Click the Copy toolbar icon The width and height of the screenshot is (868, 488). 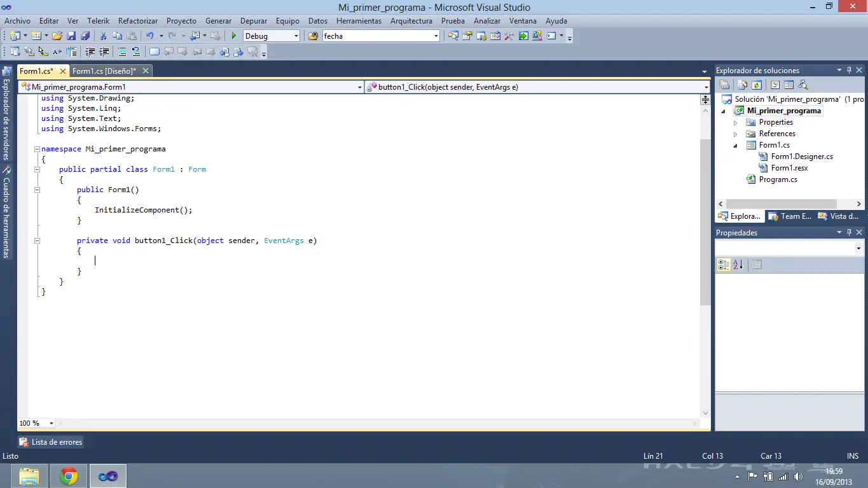tap(118, 36)
